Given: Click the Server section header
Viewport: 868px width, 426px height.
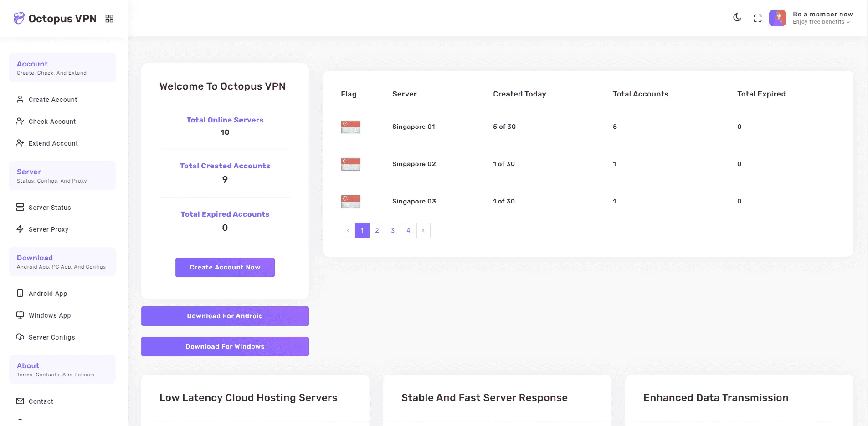Looking at the screenshot, I should (62, 176).
